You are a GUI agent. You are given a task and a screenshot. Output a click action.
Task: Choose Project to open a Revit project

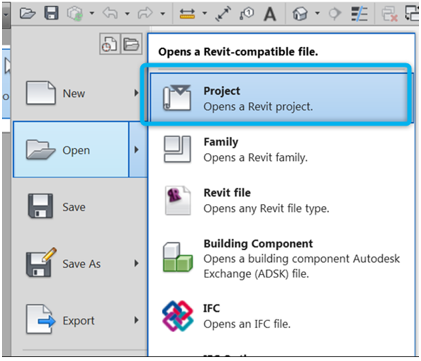pyautogui.click(x=281, y=98)
